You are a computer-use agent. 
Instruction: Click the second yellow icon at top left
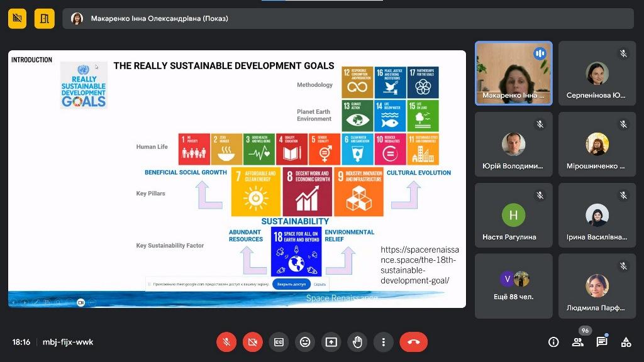coord(45,18)
